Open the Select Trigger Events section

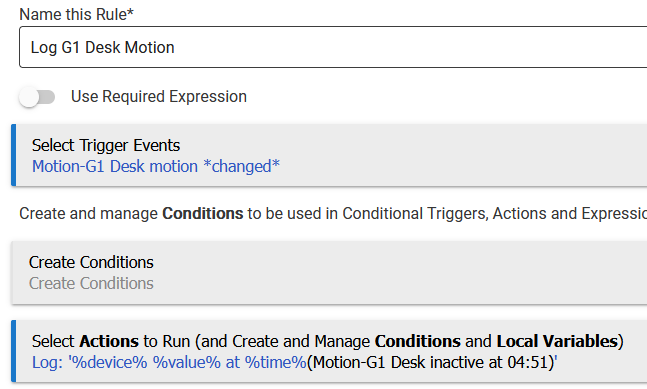point(329,155)
